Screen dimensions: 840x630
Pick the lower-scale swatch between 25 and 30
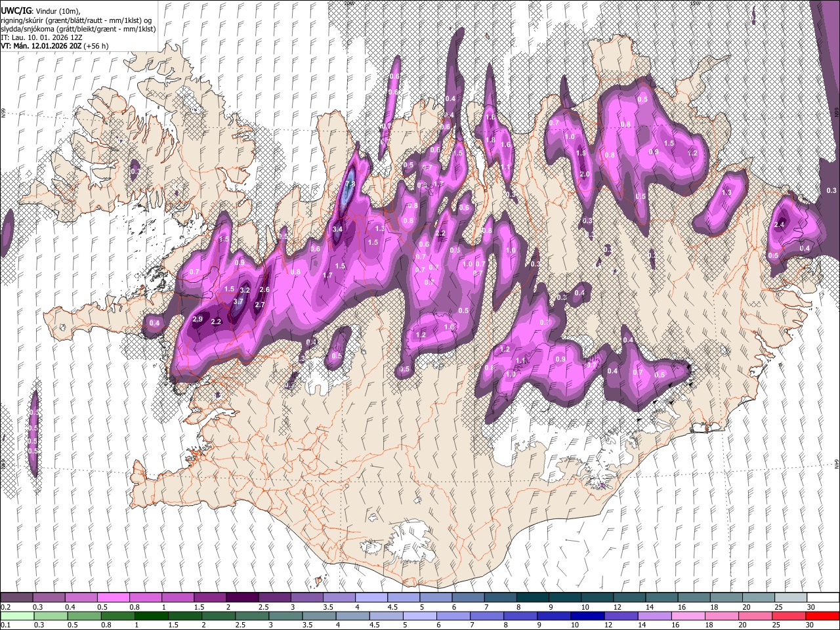[789, 616]
